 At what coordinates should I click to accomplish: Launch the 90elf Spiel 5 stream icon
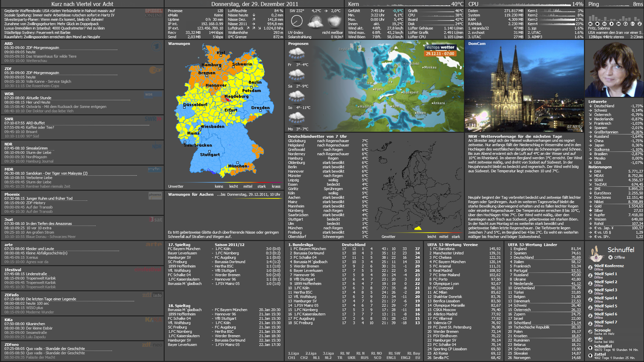click(x=590, y=308)
